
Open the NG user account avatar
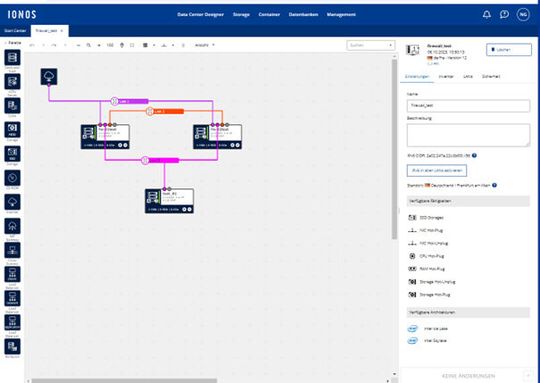[523, 14]
